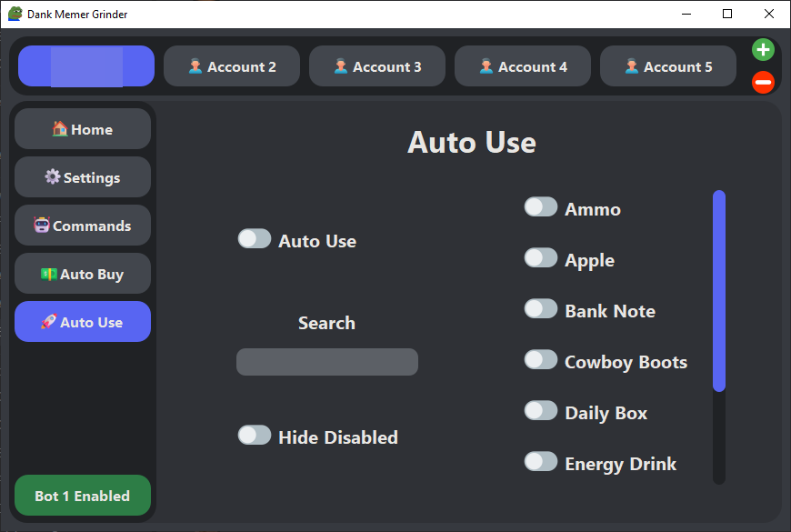791x532 pixels.
Task: Select the Auto Use sidebar item
Action: click(83, 322)
